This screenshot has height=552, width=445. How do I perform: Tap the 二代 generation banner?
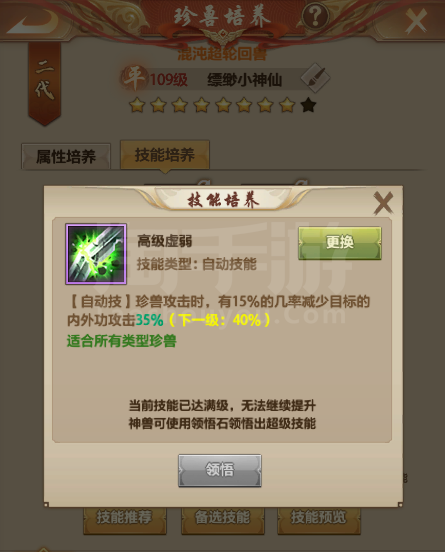click(x=44, y=83)
